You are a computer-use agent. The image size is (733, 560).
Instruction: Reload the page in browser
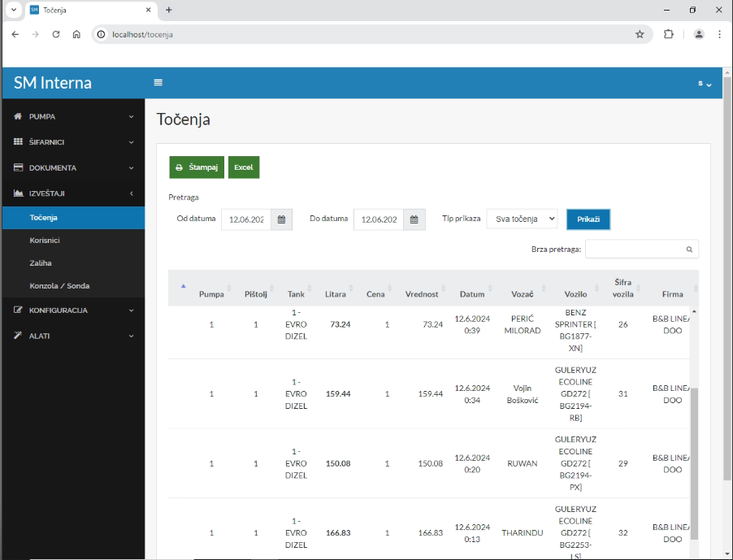(x=56, y=34)
